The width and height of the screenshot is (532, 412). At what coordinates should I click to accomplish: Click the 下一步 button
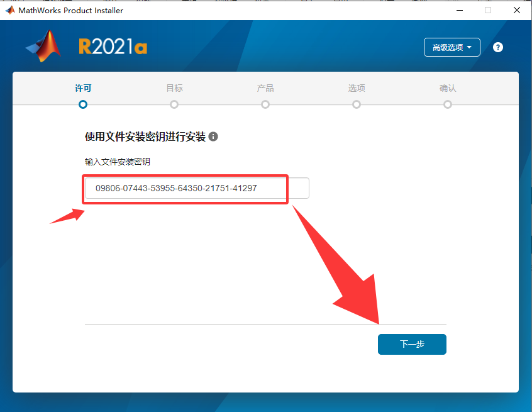click(413, 344)
